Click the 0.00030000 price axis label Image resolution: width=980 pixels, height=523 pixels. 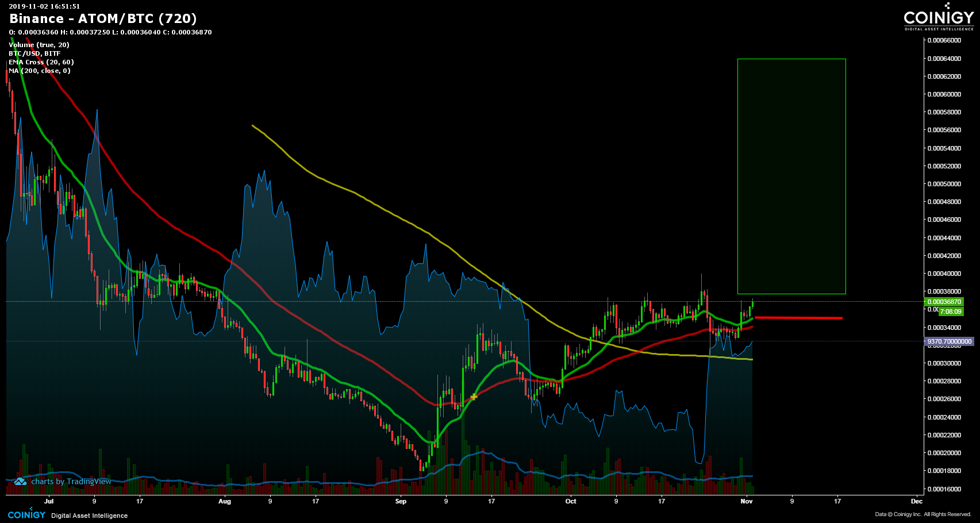944,363
